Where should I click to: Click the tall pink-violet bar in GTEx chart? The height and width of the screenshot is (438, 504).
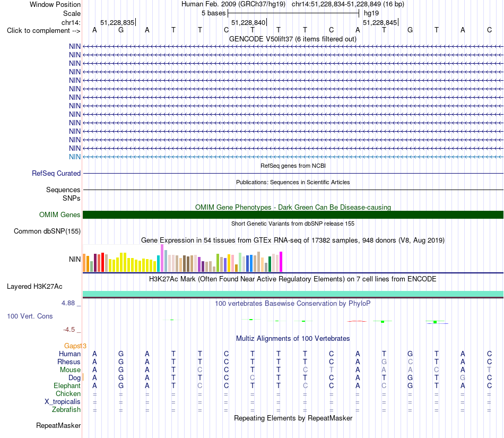coord(162,258)
